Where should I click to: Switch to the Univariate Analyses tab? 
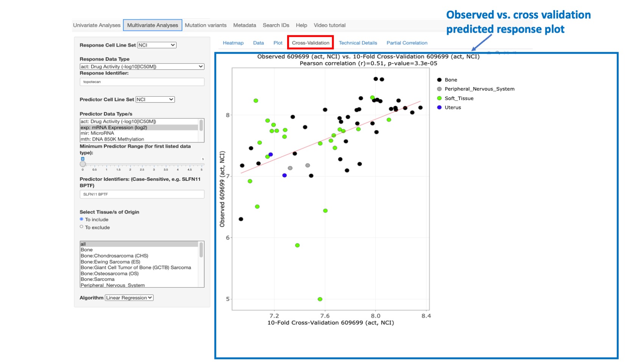(x=97, y=25)
